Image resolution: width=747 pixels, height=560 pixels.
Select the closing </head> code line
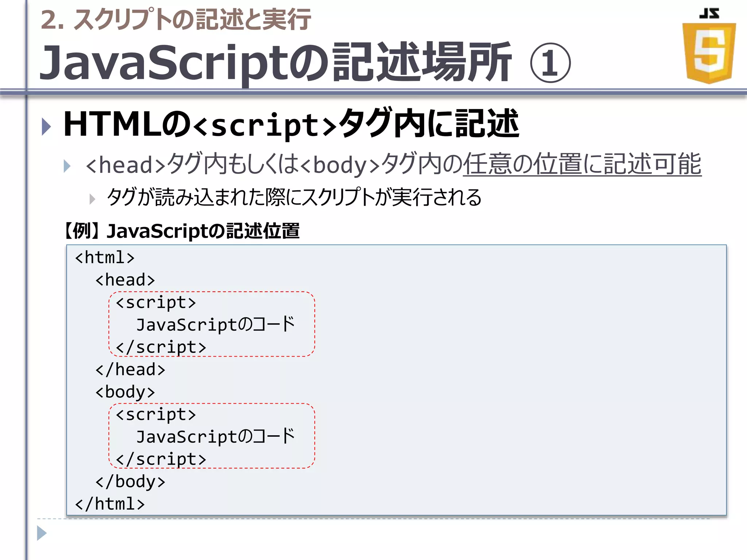pyautogui.click(x=130, y=369)
